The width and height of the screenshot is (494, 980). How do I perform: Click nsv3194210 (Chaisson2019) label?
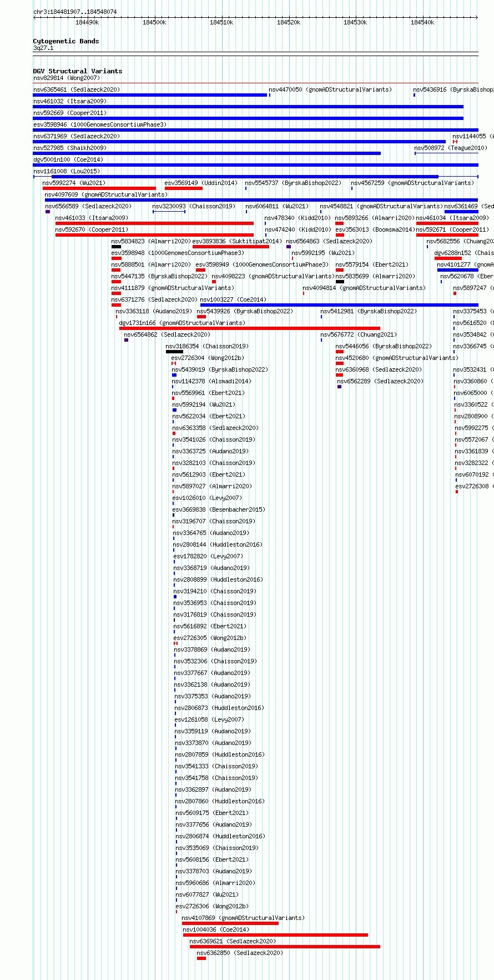coord(215,591)
